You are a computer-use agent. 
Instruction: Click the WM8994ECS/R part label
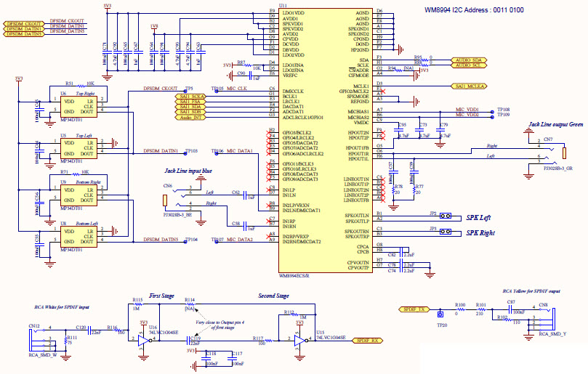[294, 276]
